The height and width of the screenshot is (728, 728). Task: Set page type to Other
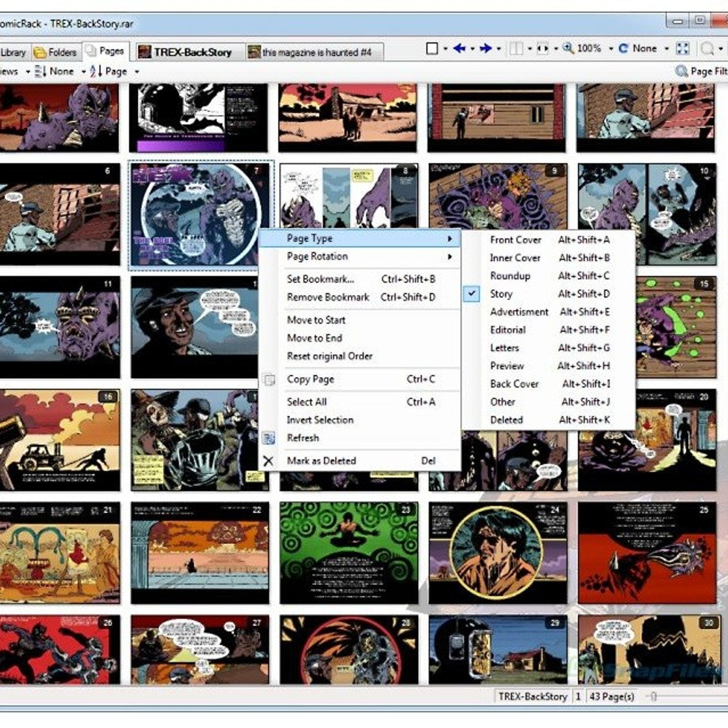pyautogui.click(x=548, y=402)
